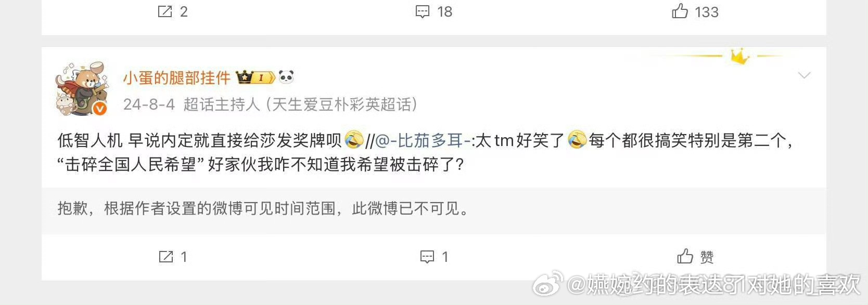
Task: Click the red panda avatar thumbnail
Action: point(82,89)
